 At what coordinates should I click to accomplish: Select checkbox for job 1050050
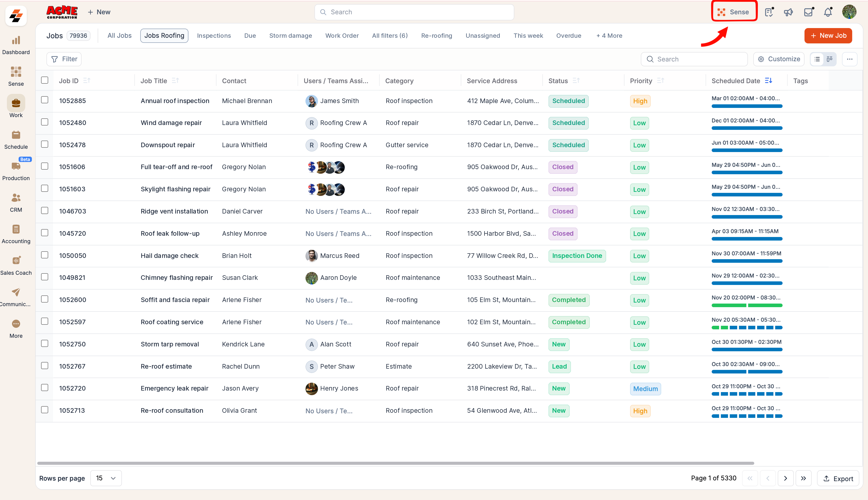coord(45,255)
